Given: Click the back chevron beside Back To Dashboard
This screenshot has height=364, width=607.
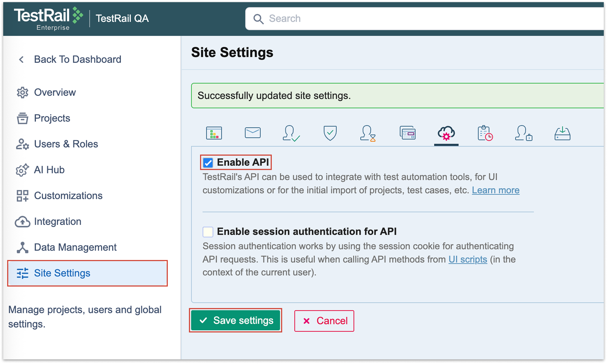Looking at the screenshot, I should [21, 59].
